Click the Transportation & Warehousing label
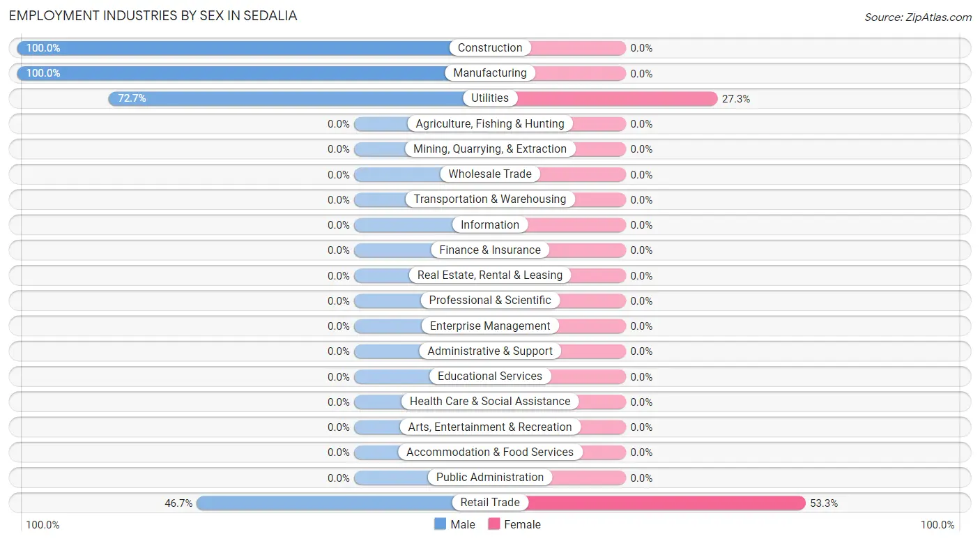The height and width of the screenshot is (541, 980). pos(490,199)
